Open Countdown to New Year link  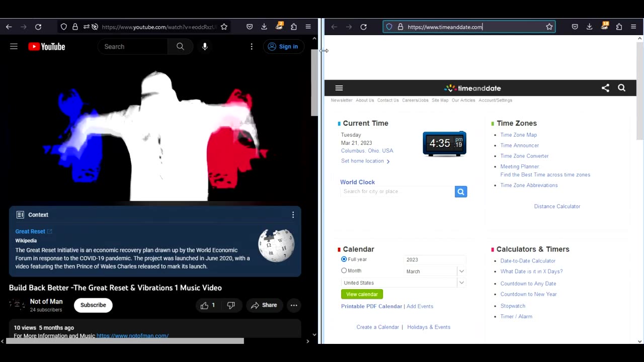pyautogui.click(x=528, y=294)
